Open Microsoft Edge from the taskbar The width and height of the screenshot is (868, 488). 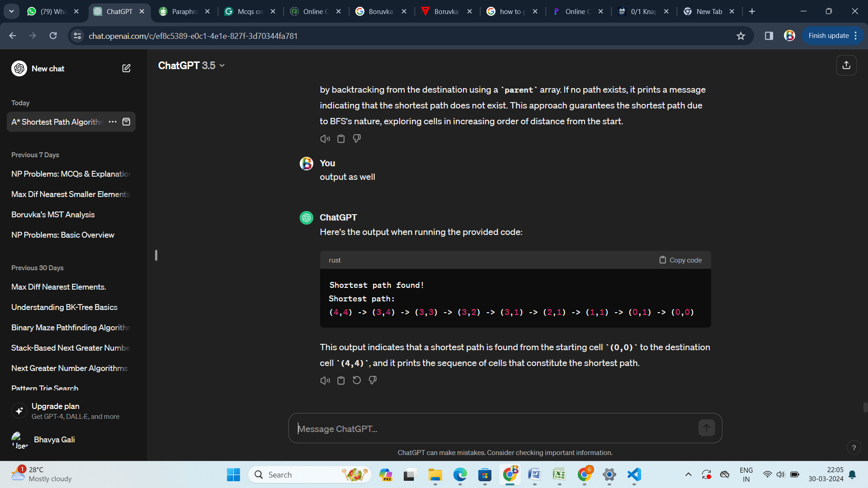tap(460, 474)
